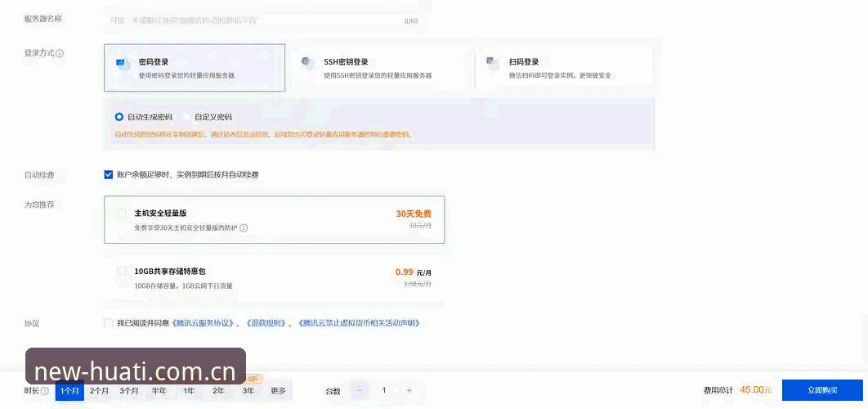Select the 2年 duration option
868x409 pixels.
[219, 391]
